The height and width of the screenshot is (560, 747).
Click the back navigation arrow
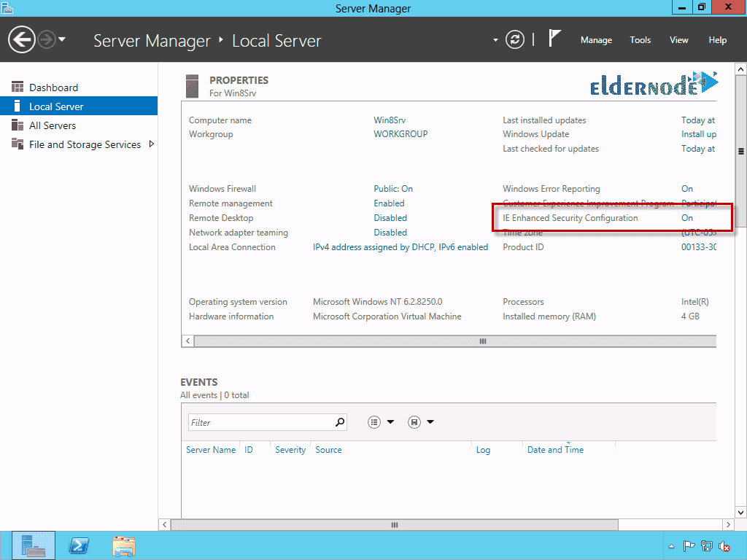click(21, 39)
